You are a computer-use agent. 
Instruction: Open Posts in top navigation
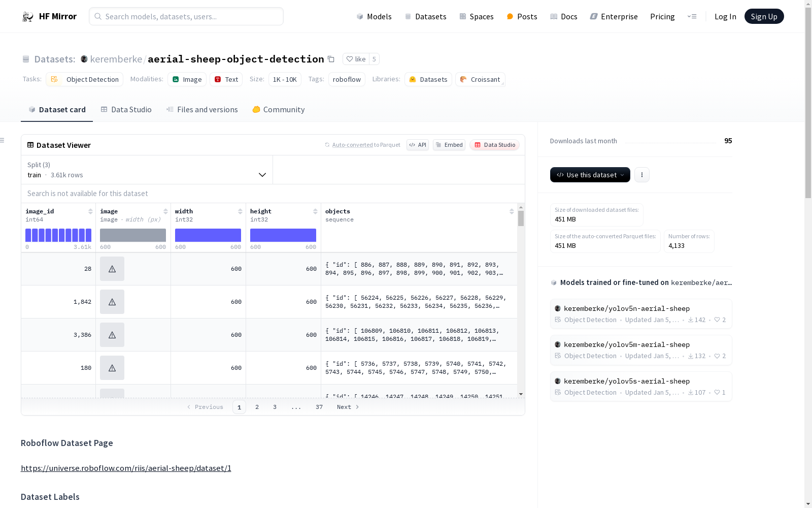(x=522, y=17)
